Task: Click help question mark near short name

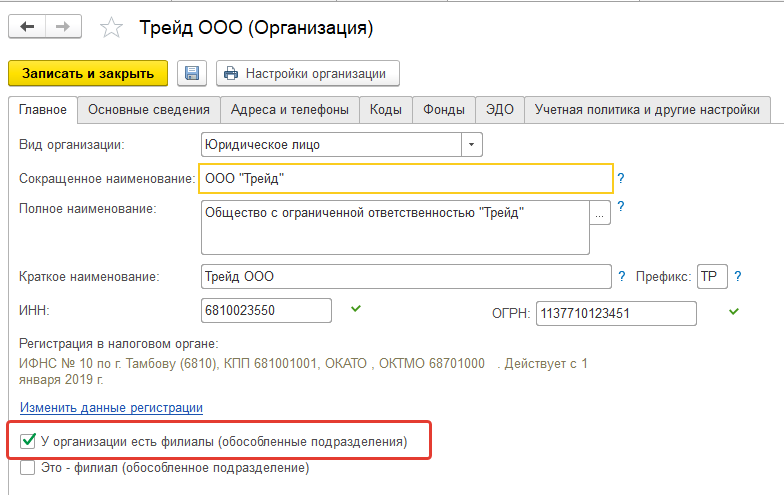Action: [x=620, y=178]
